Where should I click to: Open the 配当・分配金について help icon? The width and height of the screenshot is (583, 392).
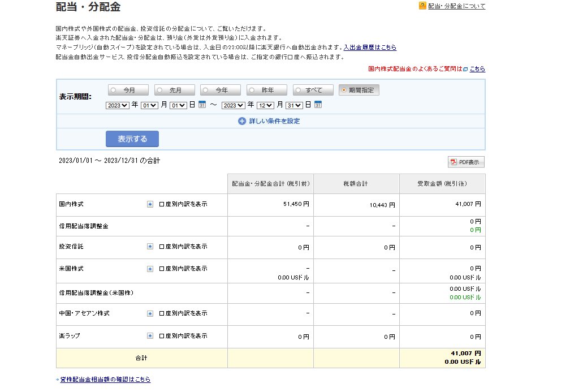click(422, 6)
